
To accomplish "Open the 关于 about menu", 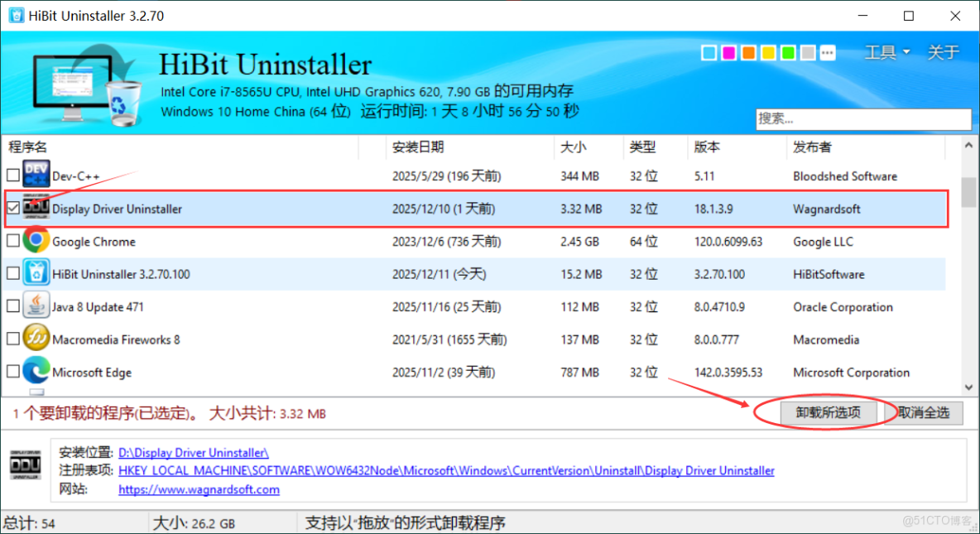I will coord(943,52).
